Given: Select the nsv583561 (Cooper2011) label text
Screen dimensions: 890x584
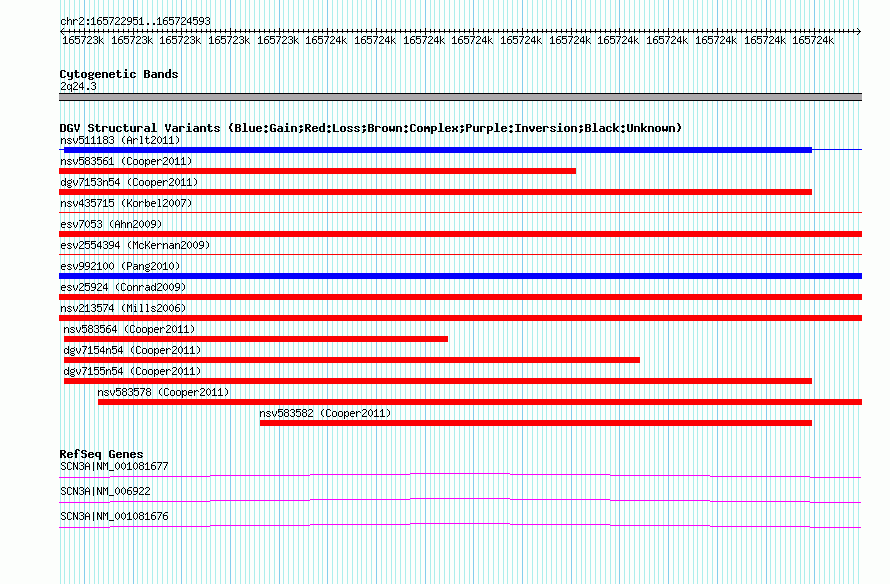Looking at the screenshot, I should click(x=126, y=161).
